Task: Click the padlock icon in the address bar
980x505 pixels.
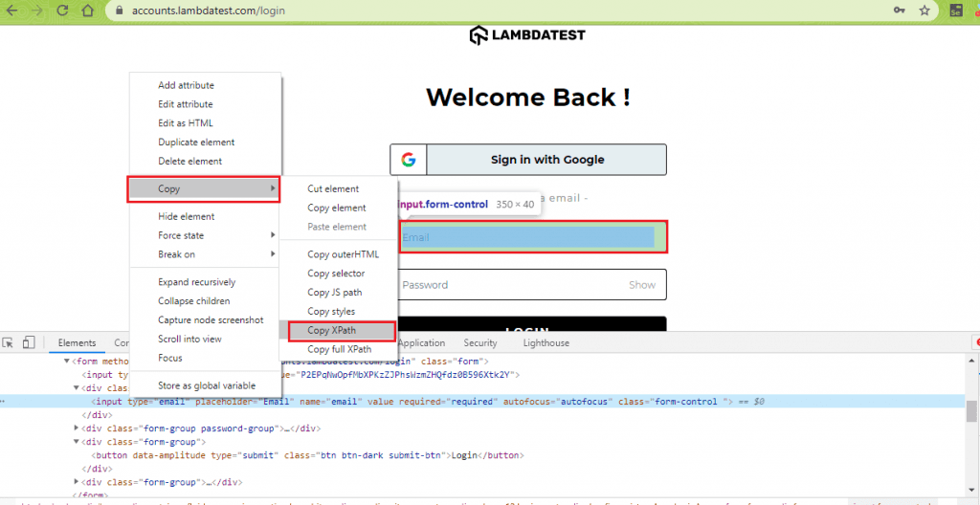Action: (120, 11)
